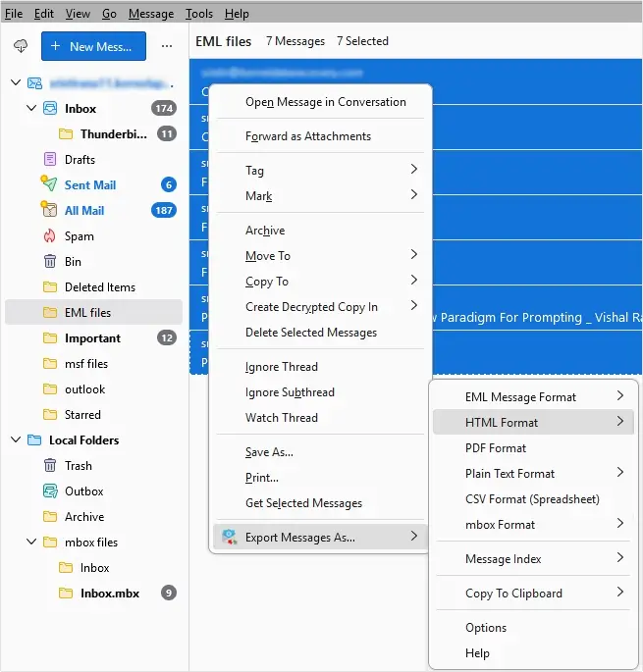The width and height of the screenshot is (643, 672).
Task: Open the folder pane three-dots menu
Action: (167, 46)
